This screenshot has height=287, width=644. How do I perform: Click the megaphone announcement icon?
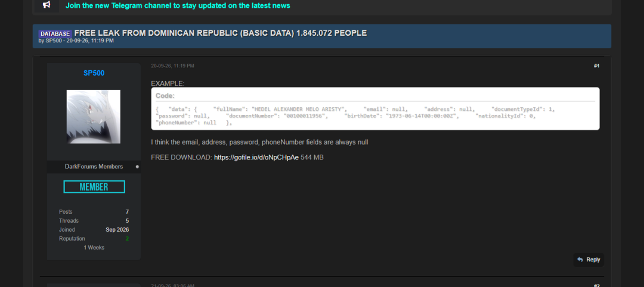click(47, 5)
